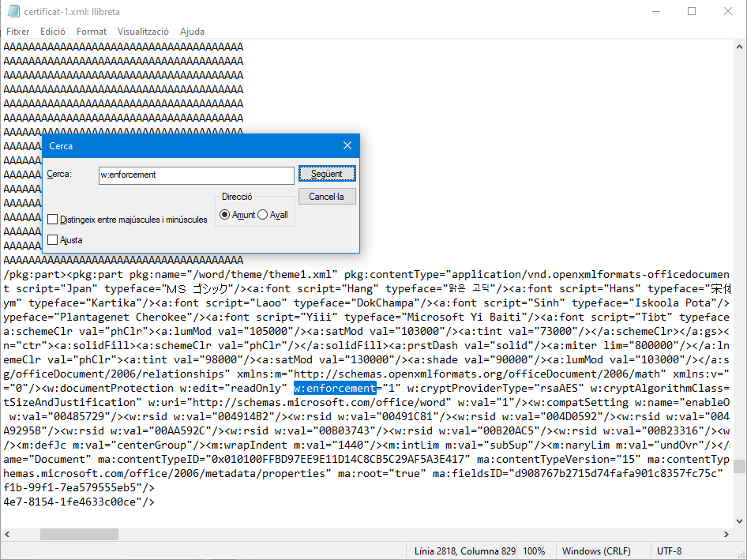
Task: Open the Fitxer menu
Action: (17, 32)
